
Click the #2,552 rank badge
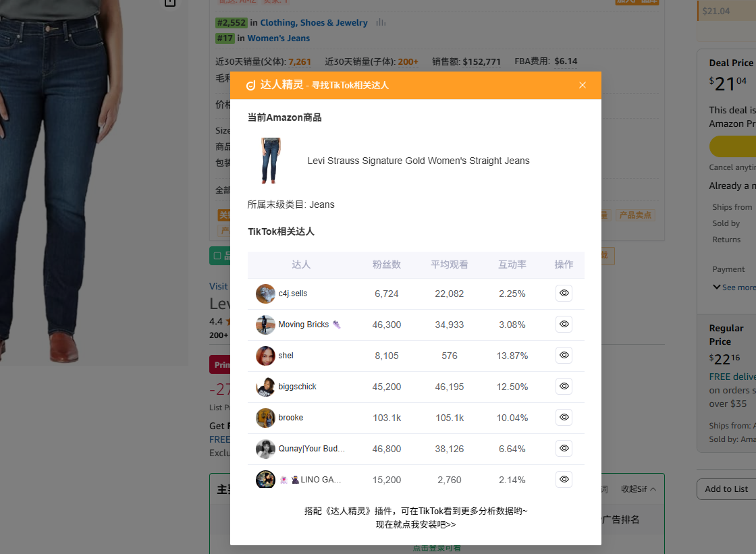(x=232, y=23)
